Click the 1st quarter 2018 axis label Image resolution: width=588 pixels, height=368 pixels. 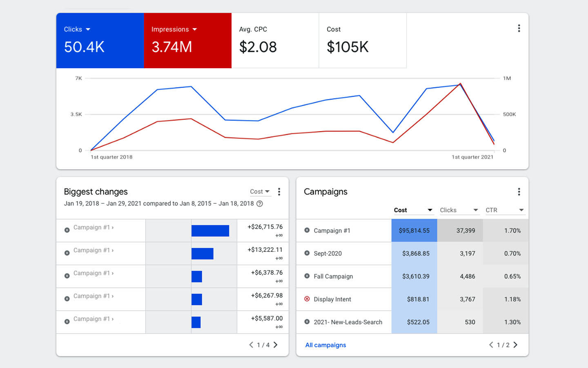pyautogui.click(x=111, y=157)
